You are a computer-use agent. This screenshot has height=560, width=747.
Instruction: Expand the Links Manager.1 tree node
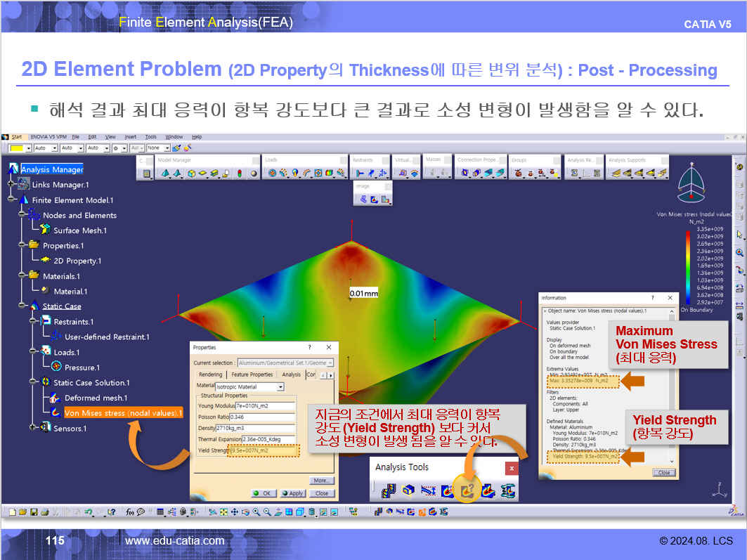[x=11, y=184]
